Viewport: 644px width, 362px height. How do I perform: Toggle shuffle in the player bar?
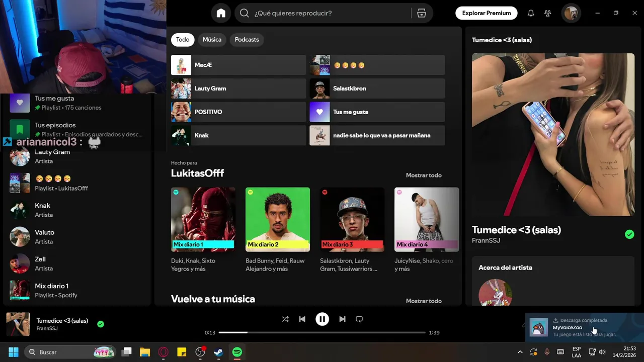285,319
